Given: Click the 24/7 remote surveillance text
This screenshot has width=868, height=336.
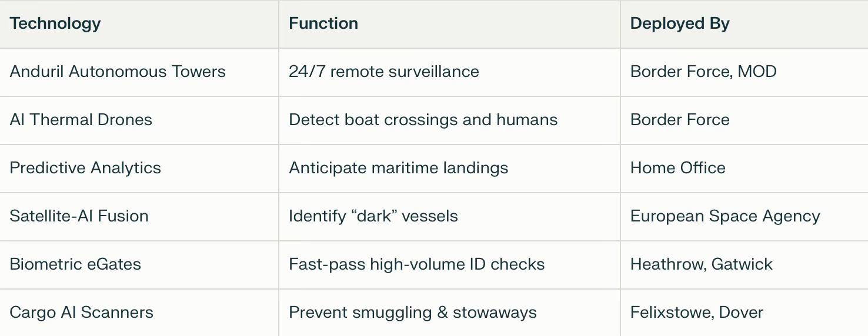Looking at the screenshot, I should coord(383,72).
